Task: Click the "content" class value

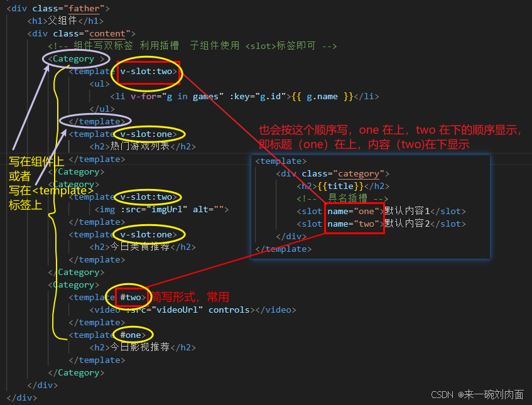Action: click(107, 33)
